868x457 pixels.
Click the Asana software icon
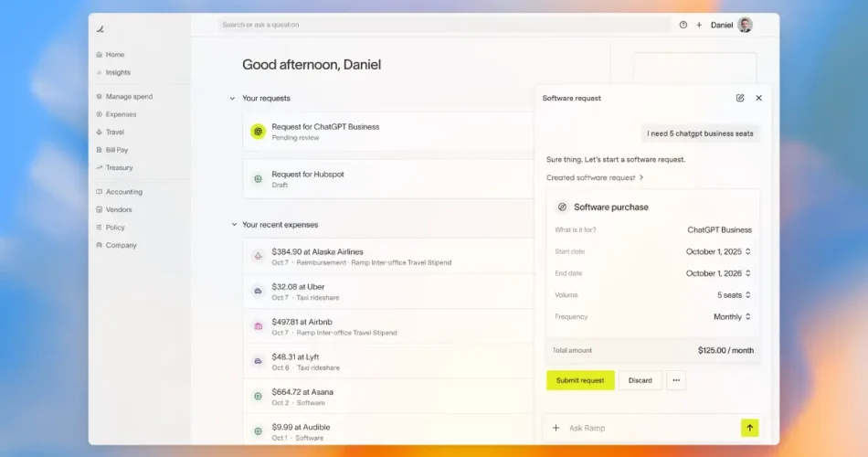258,396
